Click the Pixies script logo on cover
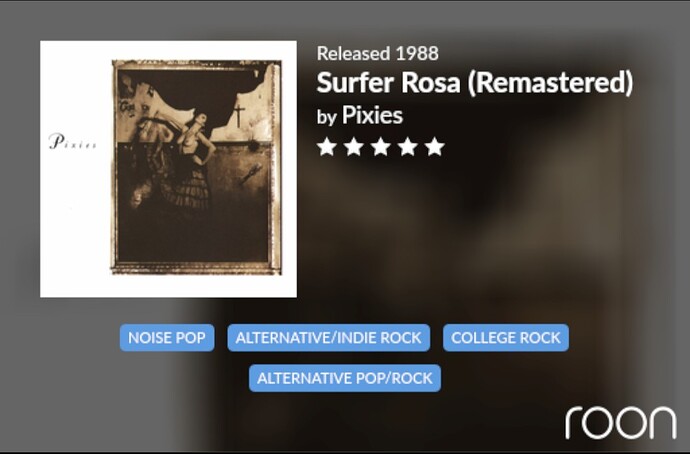The width and height of the screenshot is (690, 454). tap(73, 142)
